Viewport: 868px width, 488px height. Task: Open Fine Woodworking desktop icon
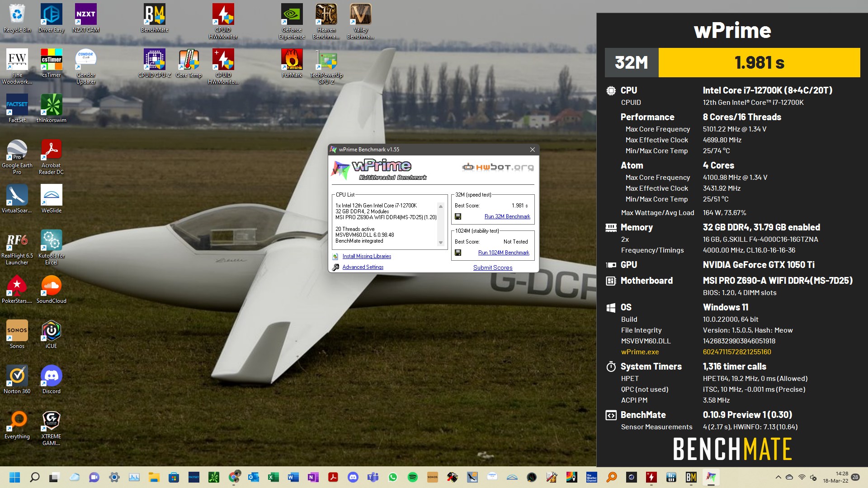click(x=17, y=66)
